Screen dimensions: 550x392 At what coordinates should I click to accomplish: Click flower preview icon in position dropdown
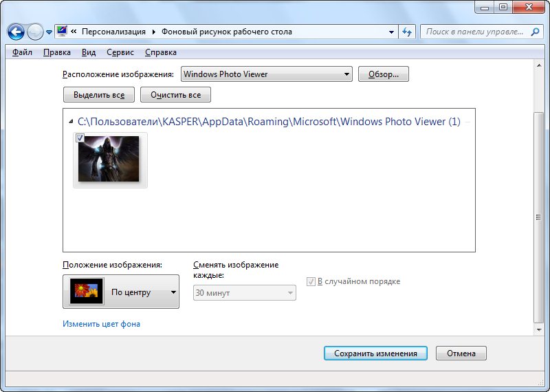pos(87,292)
